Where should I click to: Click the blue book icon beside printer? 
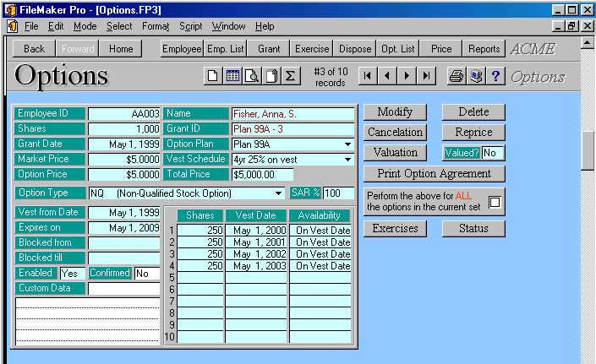tap(476, 76)
